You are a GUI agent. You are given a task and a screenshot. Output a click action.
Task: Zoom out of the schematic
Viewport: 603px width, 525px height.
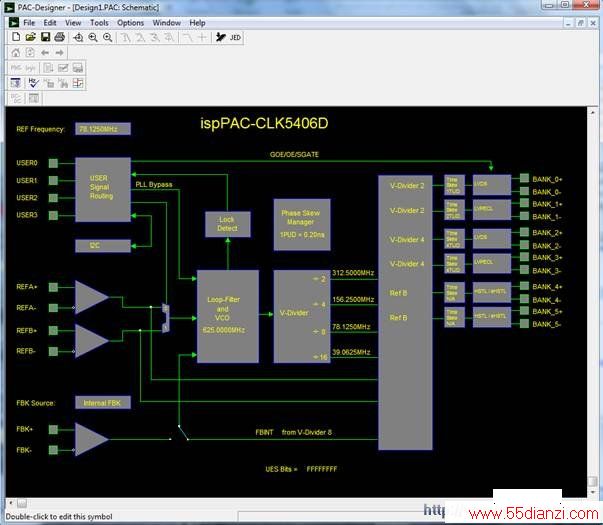pos(108,37)
